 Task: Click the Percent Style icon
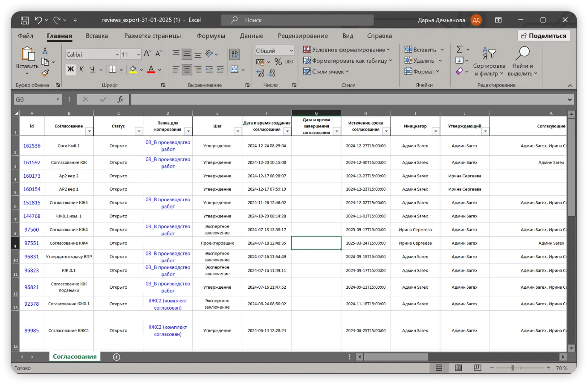[278, 62]
